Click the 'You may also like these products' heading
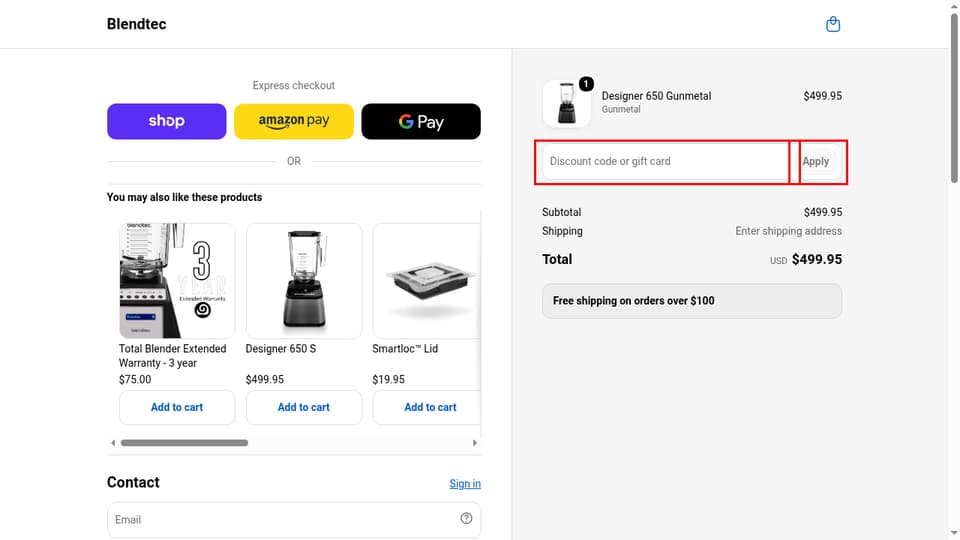This screenshot has height=540, width=960. point(184,197)
